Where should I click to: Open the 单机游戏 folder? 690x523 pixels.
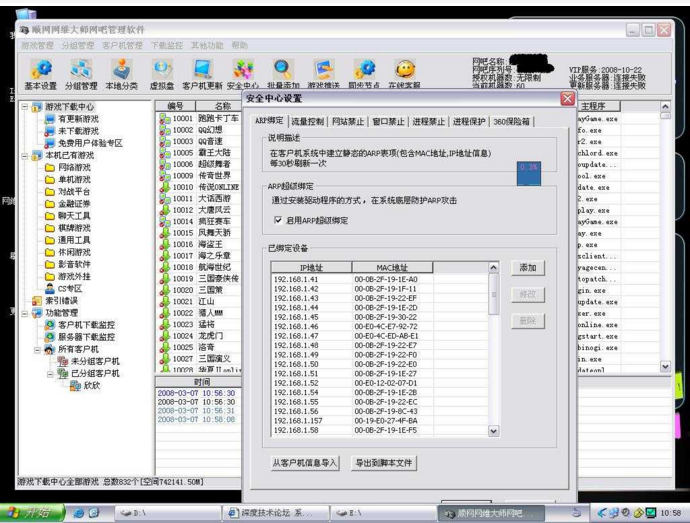click(x=68, y=180)
